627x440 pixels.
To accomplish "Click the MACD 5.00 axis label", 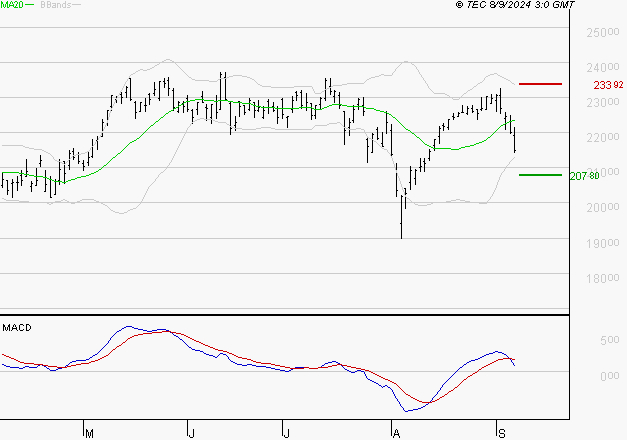I will point(610,340).
